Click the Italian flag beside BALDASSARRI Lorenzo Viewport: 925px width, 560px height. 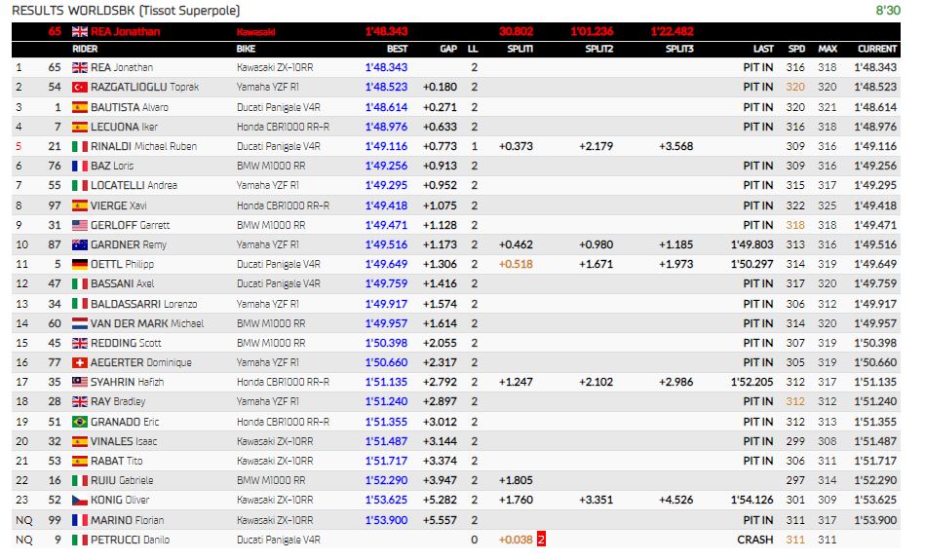click(x=80, y=304)
